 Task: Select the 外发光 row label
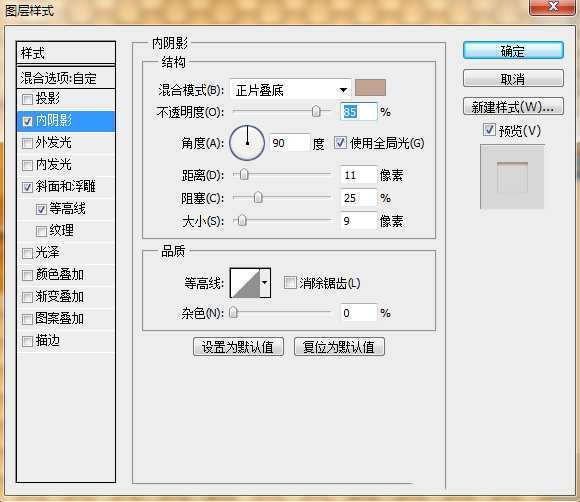tap(54, 142)
